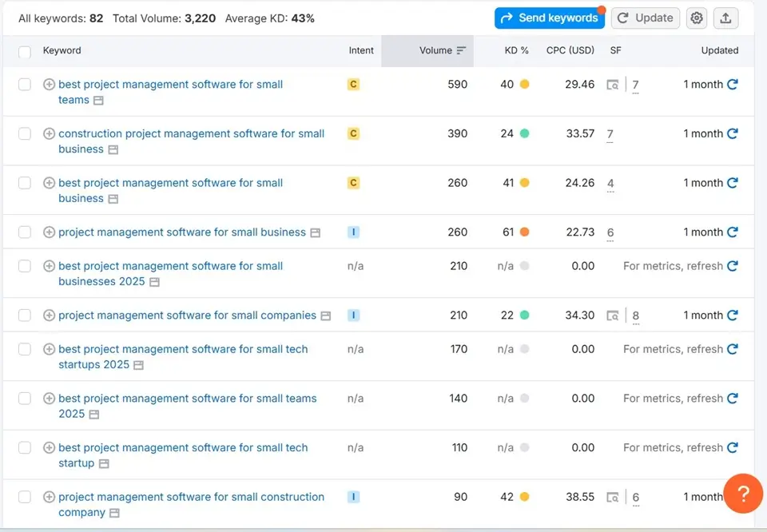Check the construction project management software row
This screenshot has height=532, width=767.
point(25,133)
